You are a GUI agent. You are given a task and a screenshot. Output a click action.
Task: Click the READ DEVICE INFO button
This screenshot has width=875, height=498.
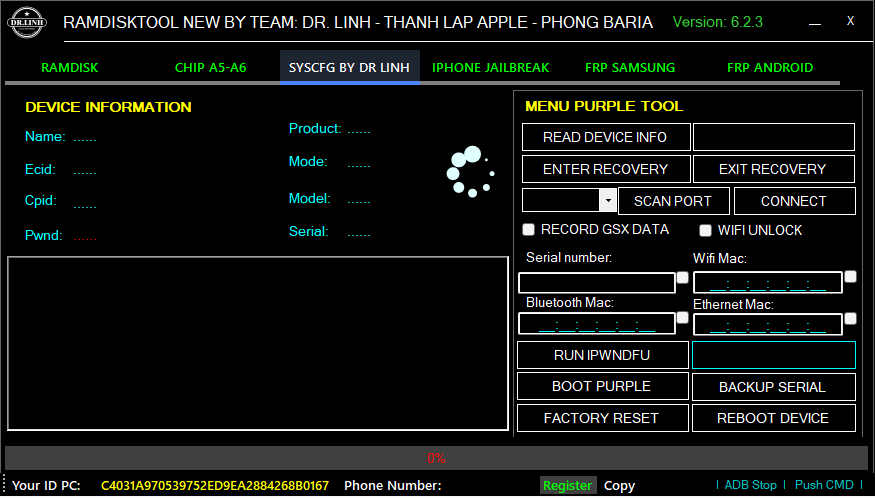(x=606, y=137)
